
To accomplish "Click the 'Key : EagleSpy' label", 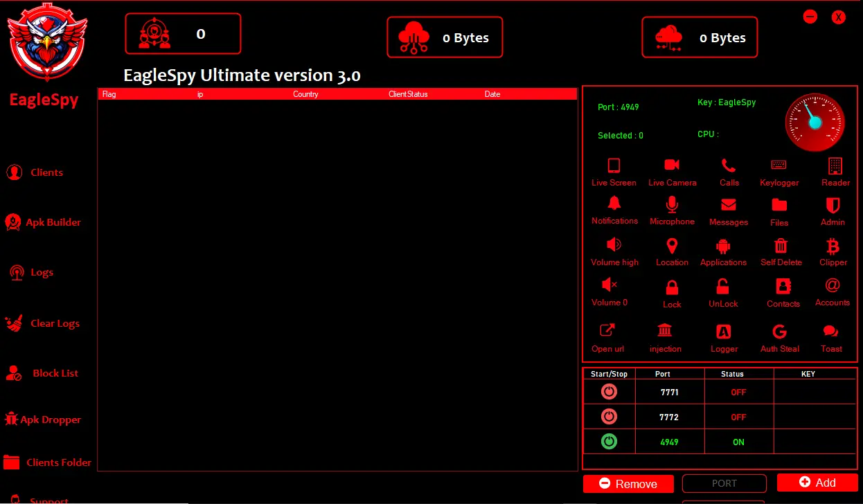I will [727, 102].
